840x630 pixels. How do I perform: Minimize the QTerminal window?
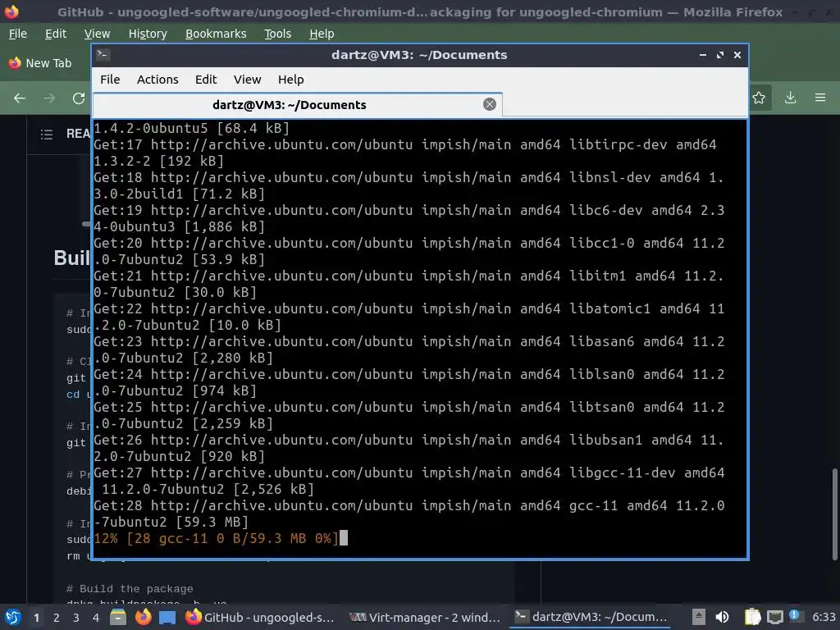tap(703, 55)
